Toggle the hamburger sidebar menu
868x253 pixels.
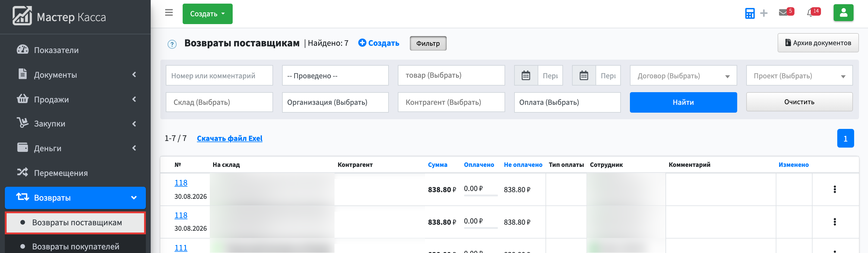pos(169,13)
